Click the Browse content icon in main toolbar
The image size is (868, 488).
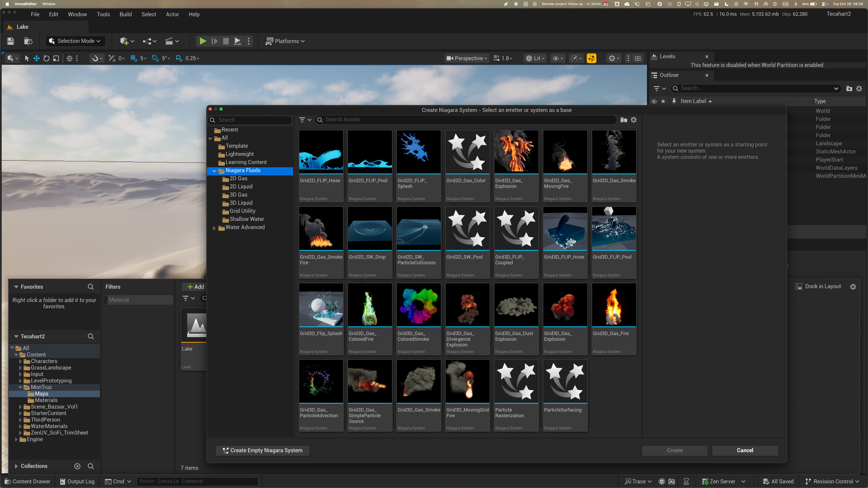pyautogui.click(x=28, y=41)
